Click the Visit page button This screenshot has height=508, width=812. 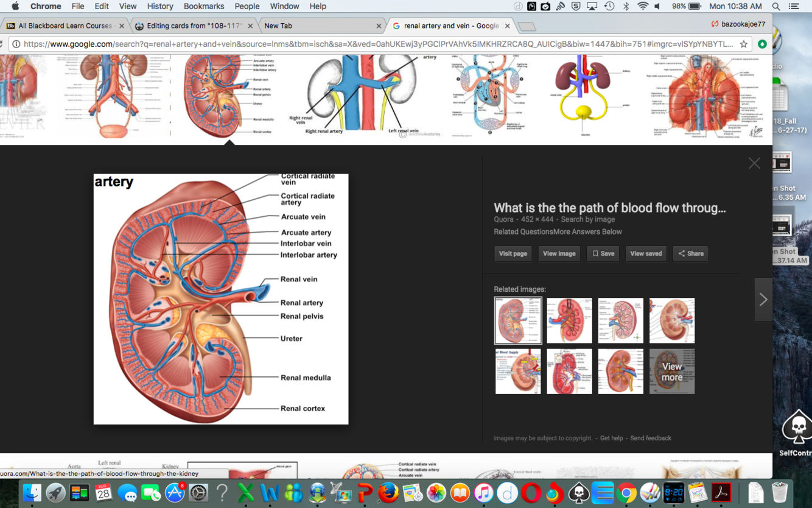[513, 253]
